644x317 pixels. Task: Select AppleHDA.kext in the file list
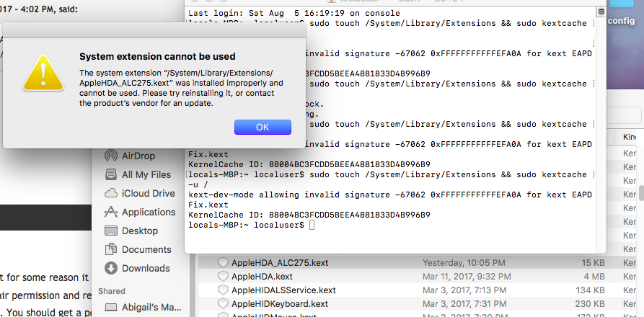[x=262, y=276]
